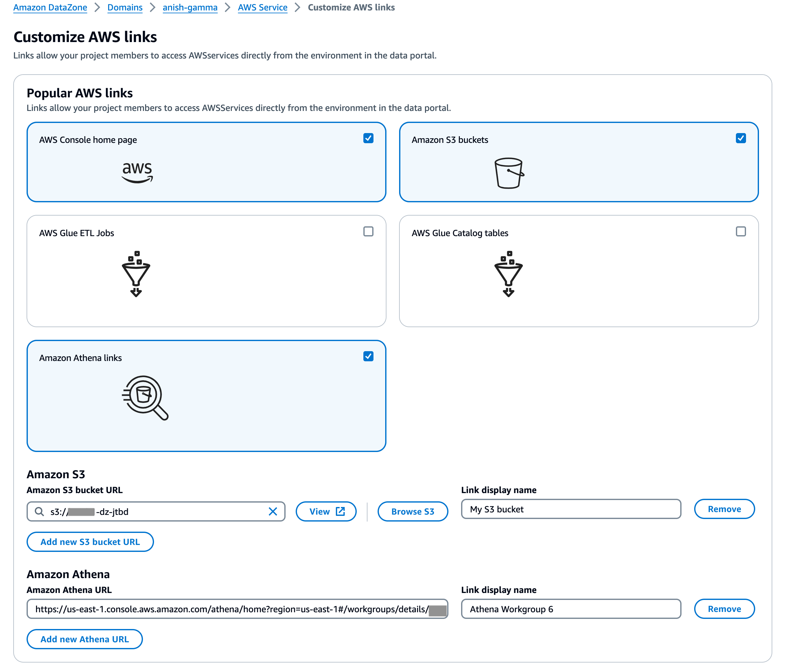Disable Amazon Athena links checkbox
The height and width of the screenshot is (672, 802).
coord(368,356)
